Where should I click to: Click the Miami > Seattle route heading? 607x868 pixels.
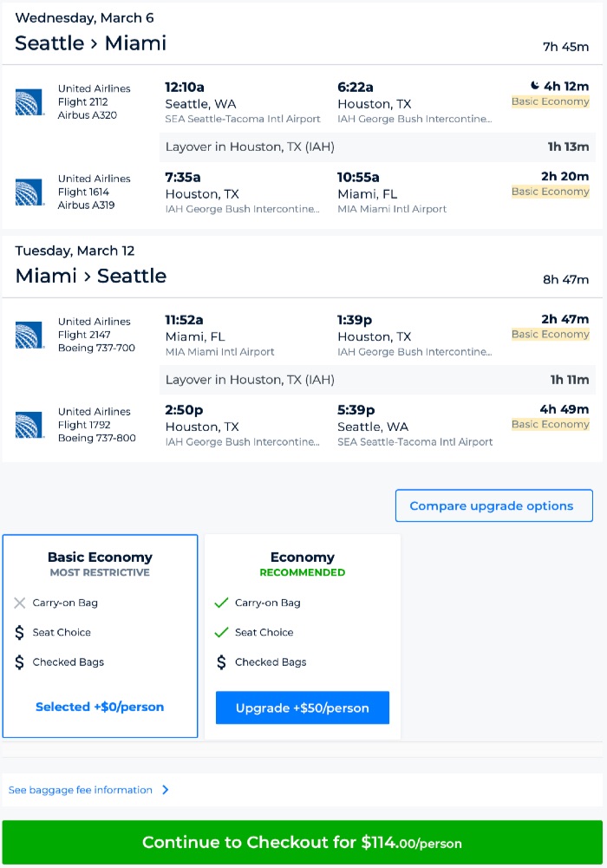point(91,276)
